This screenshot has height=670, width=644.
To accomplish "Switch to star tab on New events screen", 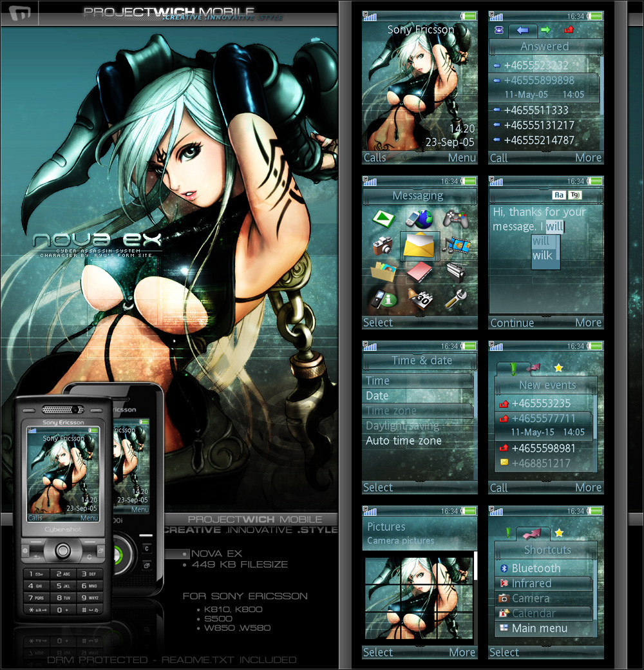I will click(x=558, y=367).
